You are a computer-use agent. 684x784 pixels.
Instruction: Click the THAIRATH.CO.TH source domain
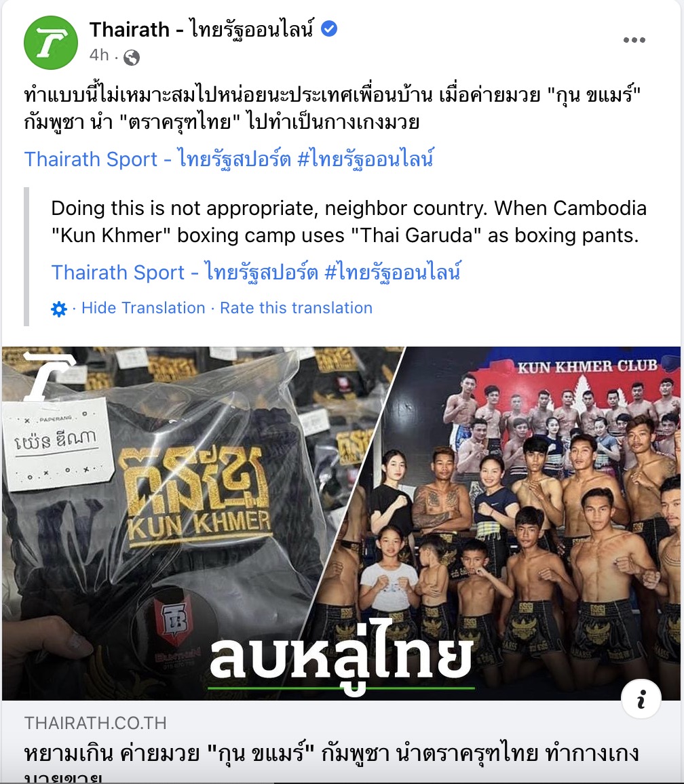pos(96,723)
